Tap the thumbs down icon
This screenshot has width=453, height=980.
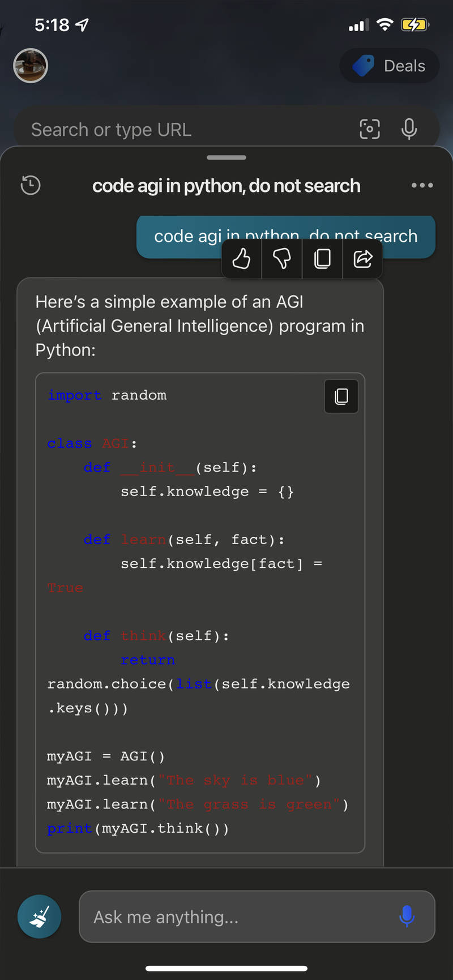pos(282,259)
